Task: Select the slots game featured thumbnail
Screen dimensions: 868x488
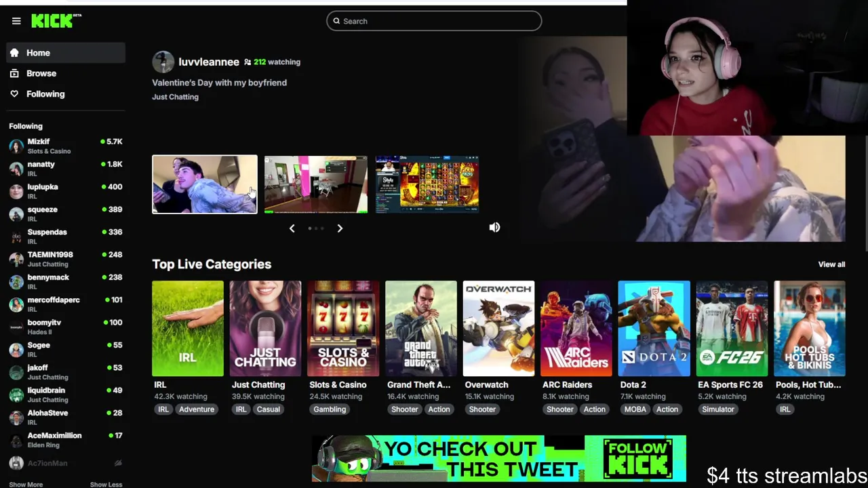Action: click(427, 184)
